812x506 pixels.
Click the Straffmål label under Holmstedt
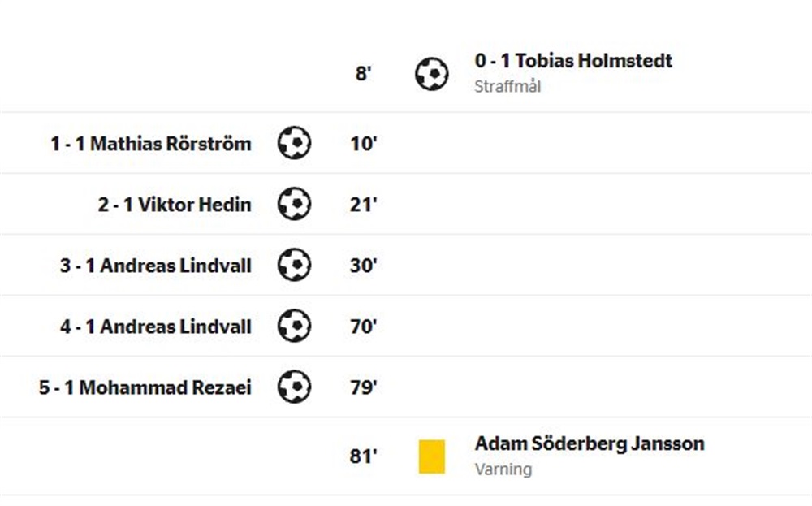[x=508, y=86]
